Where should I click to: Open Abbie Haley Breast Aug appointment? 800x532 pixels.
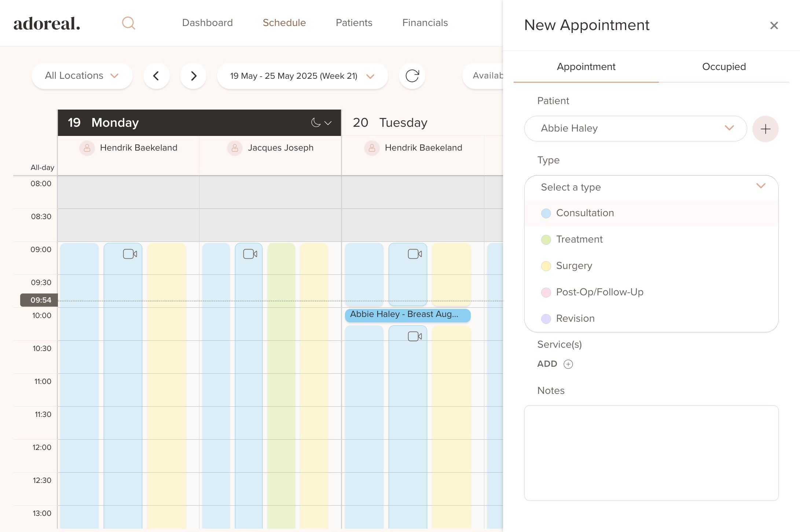pyautogui.click(x=407, y=315)
